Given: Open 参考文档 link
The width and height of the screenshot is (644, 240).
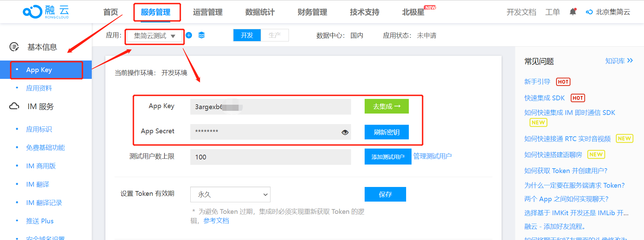Looking at the screenshot, I should [216, 221].
